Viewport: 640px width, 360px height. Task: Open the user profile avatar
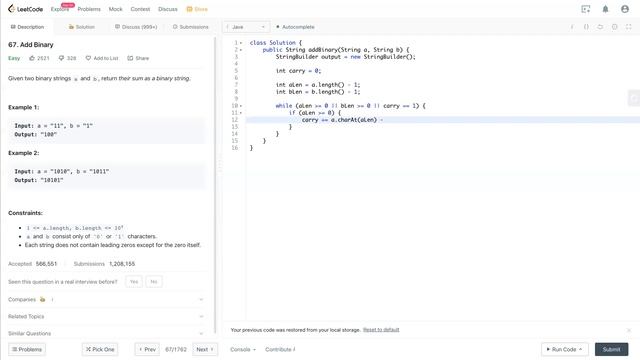tap(624, 9)
